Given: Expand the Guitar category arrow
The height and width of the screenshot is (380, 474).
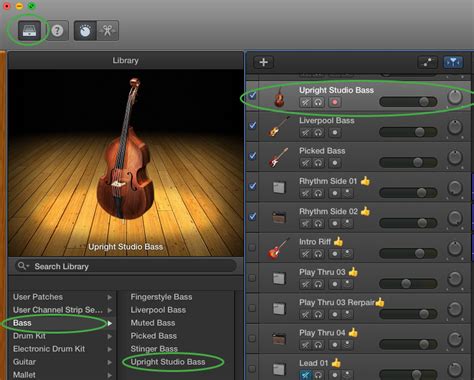Looking at the screenshot, I should tap(110, 362).
